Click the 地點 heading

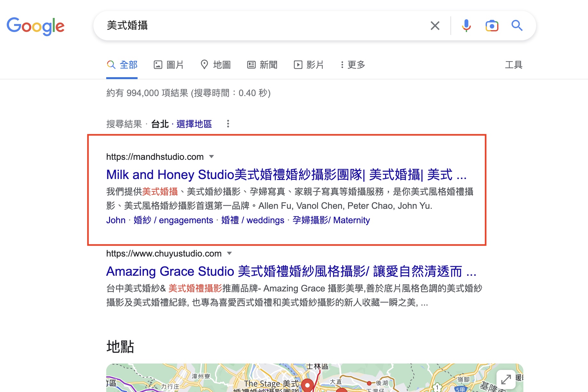coord(120,347)
